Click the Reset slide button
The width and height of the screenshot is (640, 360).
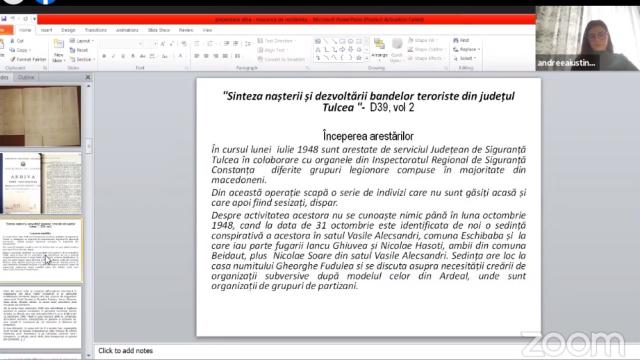(79, 50)
